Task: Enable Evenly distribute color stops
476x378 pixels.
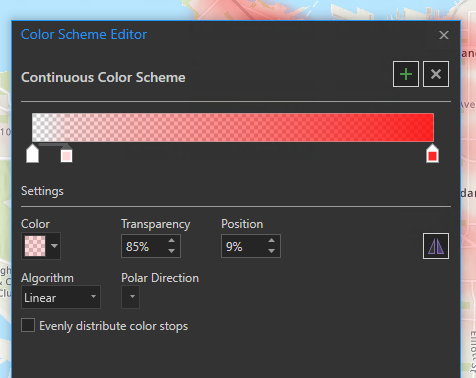Action: click(x=28, y=325)
